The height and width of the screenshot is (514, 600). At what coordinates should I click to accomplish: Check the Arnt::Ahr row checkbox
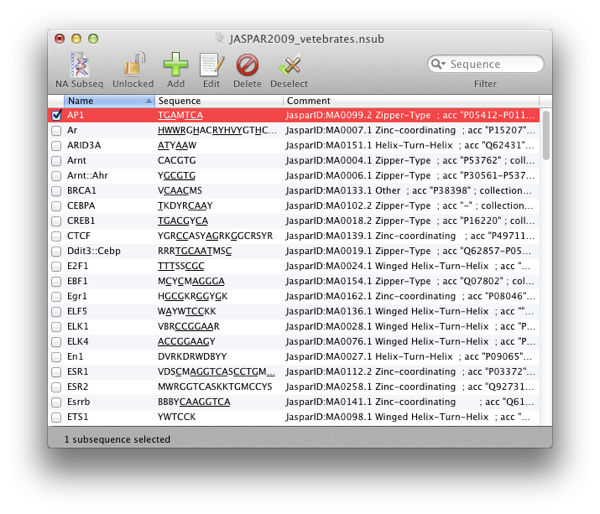[56, 176]
